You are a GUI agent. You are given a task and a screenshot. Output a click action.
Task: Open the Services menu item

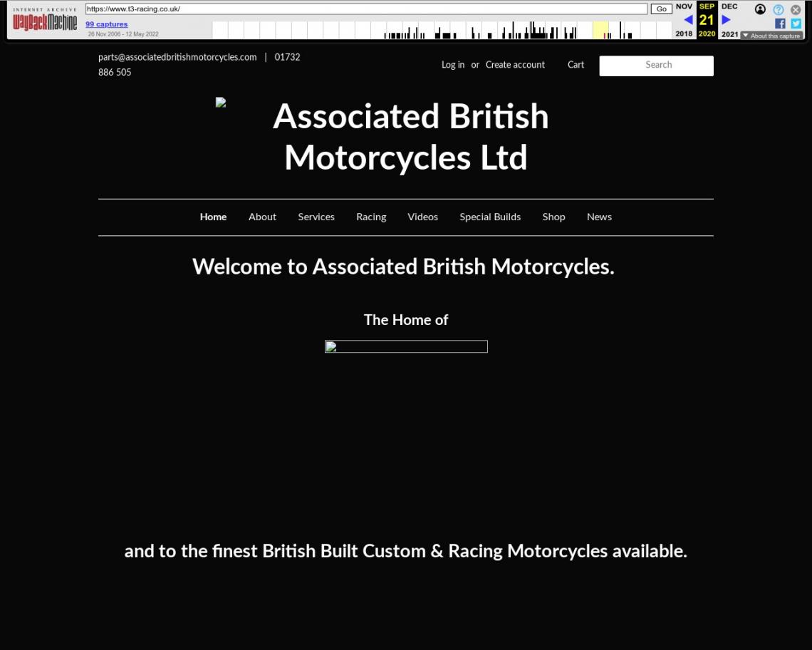click(x=316, y=217)
